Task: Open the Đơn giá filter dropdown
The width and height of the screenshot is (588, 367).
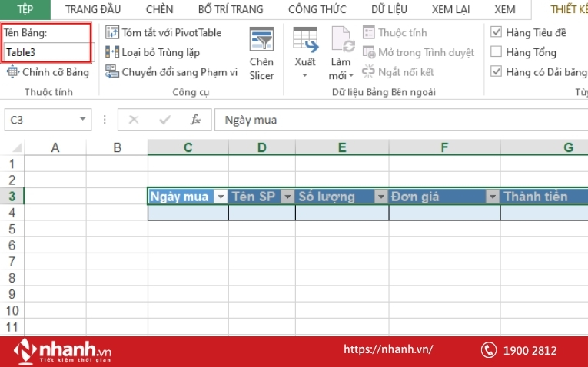Action: (x=493, y=197)
